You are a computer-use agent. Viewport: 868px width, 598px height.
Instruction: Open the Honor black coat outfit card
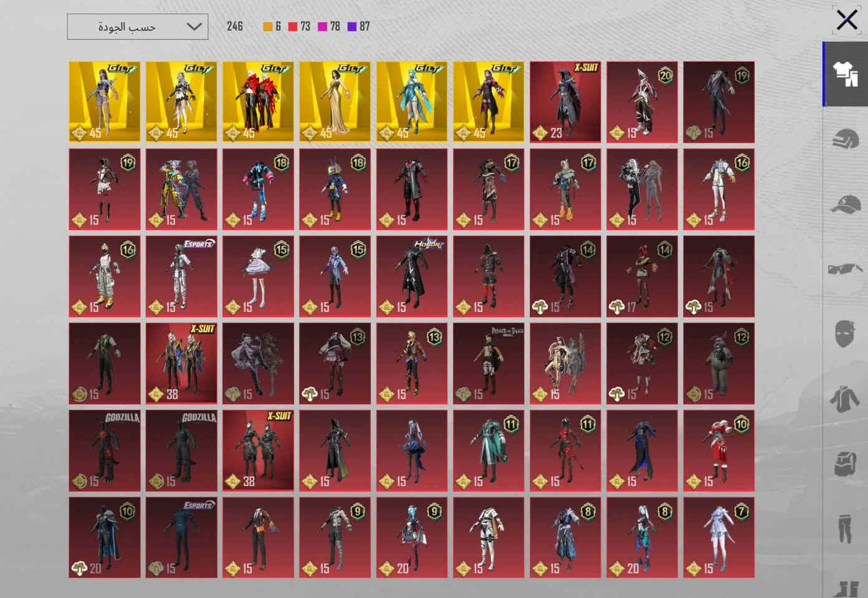pyautogui.click(x=412, y=276)
